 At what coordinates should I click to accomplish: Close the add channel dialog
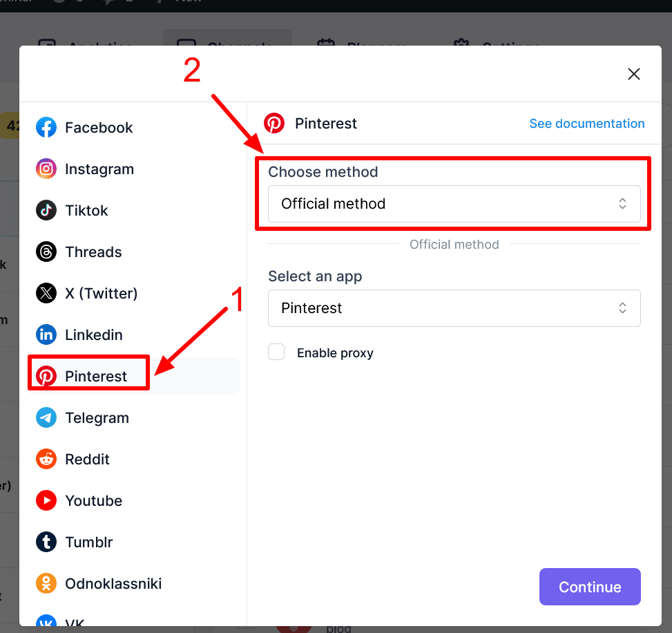click(x=633, y=74)
